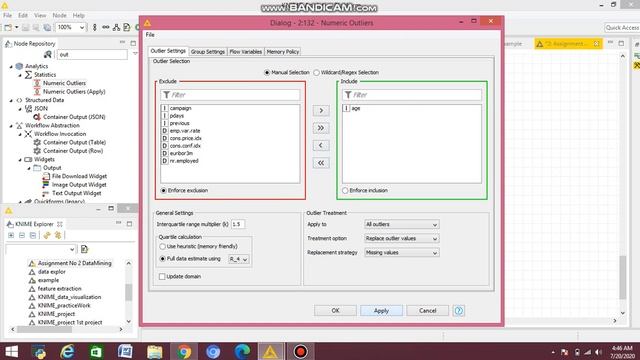Select the Enforce inclusion radio button
Screen dimensions: 640x360
[x=345, y=190]
